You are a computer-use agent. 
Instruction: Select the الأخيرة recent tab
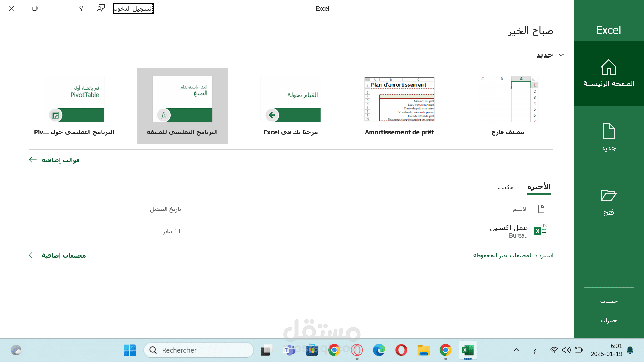[539, 187]
